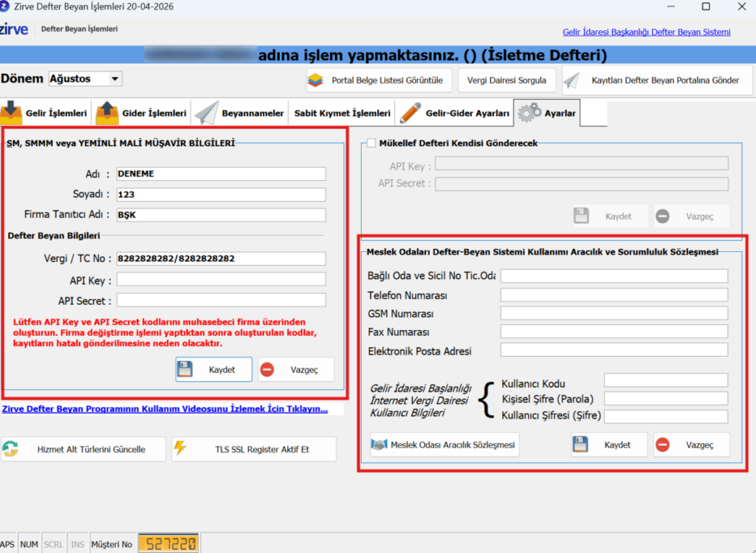Open the Gider İşlemleri tab
Viewport: 756px width, 553px height.
point(141,113)
